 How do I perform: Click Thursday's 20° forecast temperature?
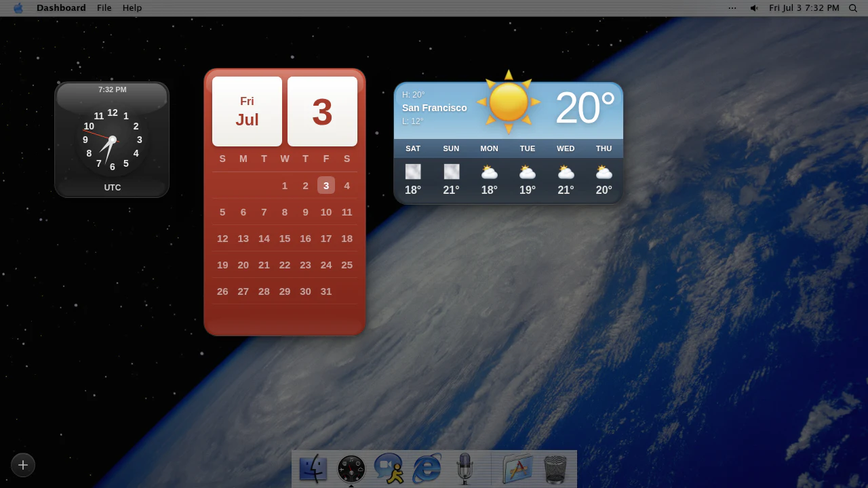tap(604, 190)
